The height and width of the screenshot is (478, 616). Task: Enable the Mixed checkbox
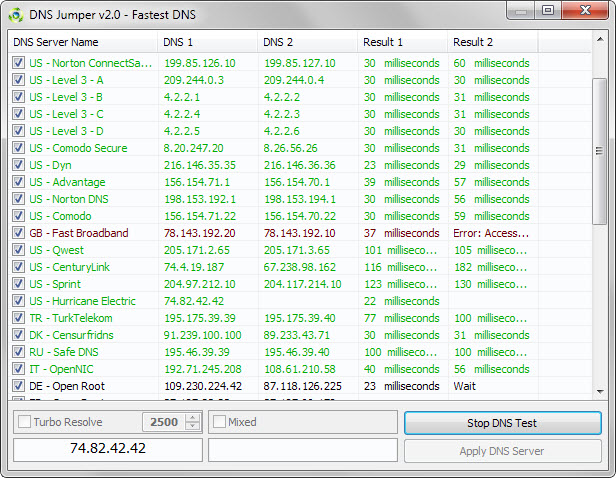[x=219, y=422]
